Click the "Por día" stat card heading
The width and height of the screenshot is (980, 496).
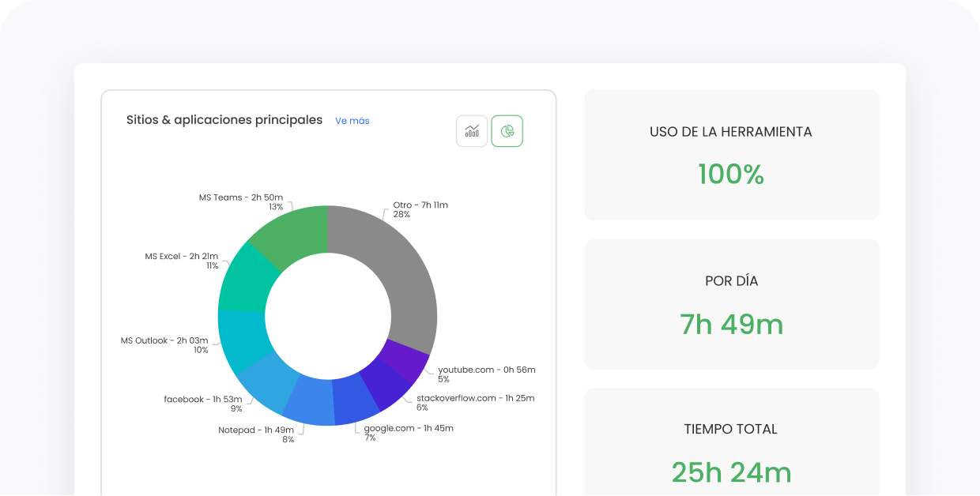(731, 281)
